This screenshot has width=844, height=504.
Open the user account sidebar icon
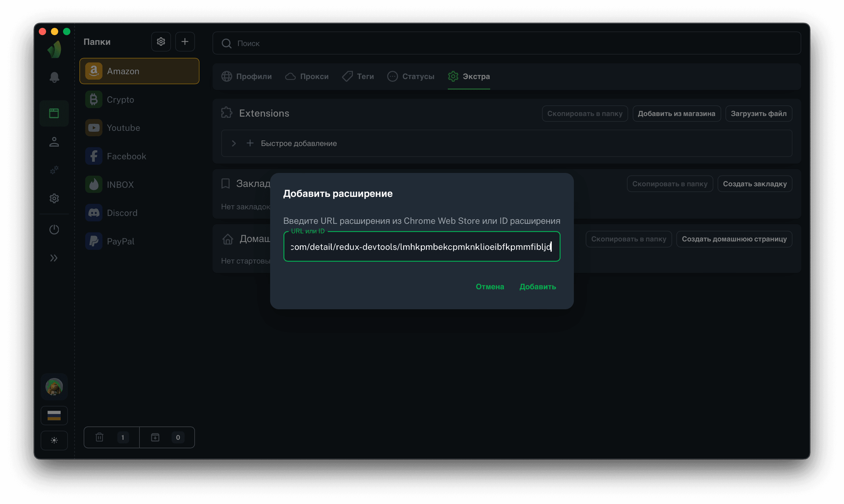[54, 142]
